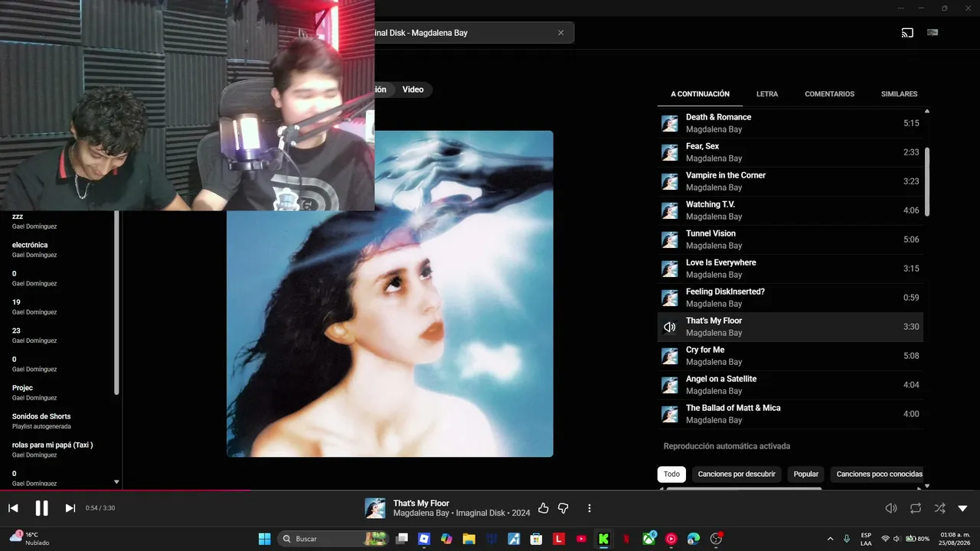This screenshot has height=551, width=980.
Task: Open the Xbox app from taskbar
Action: click(x=649, y=539)
